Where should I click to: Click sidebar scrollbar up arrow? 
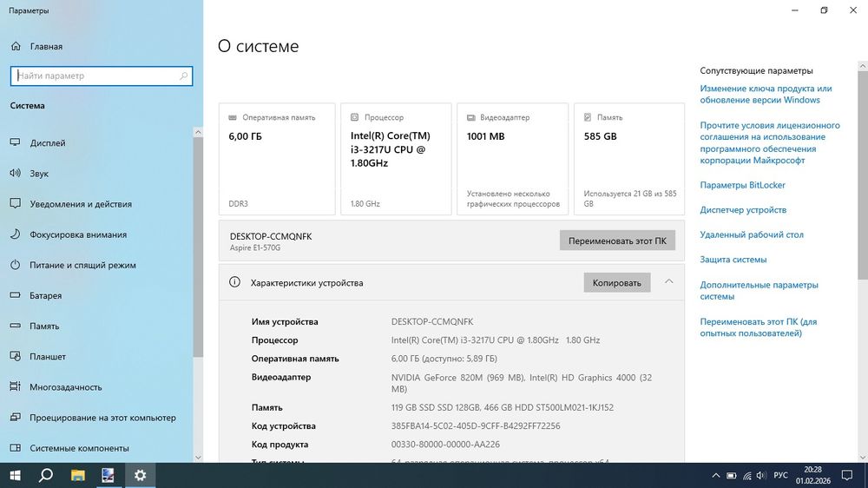[x=198, y=132]
